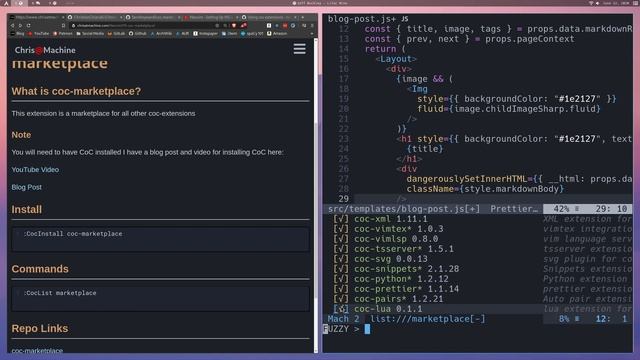Go forward in the browser
Screen dimensions: 640x360
coord(20,25)
